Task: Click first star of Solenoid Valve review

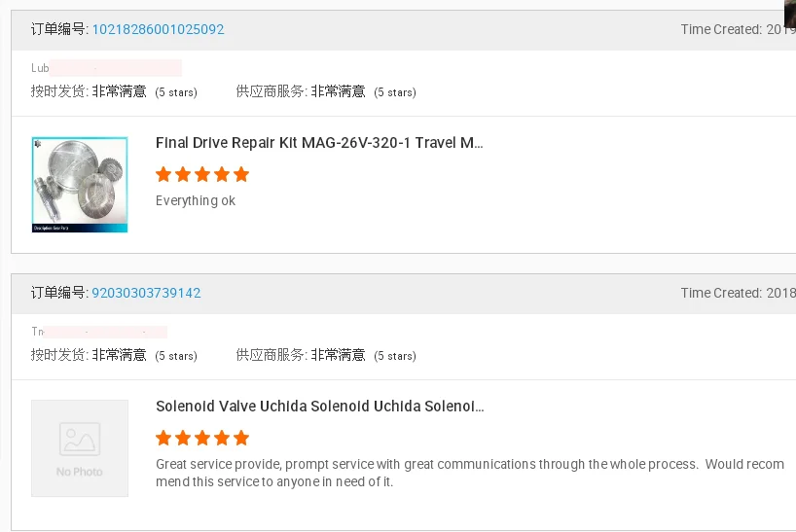Action: (x=163, y=438)
